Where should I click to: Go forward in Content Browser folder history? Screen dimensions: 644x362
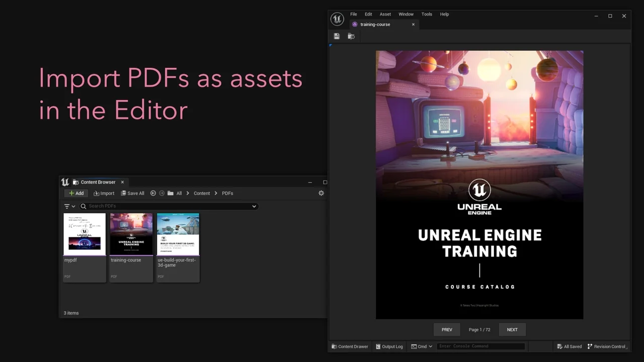click(162, 193)
